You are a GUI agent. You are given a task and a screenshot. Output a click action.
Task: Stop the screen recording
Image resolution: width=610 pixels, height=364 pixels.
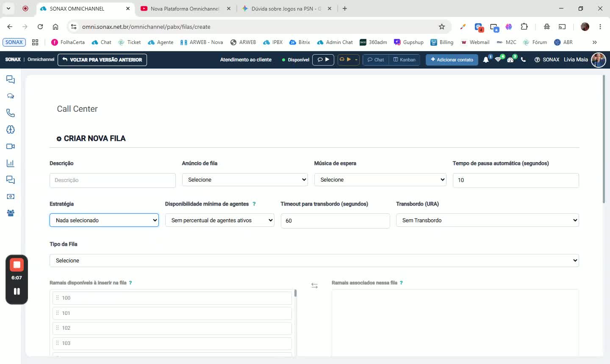click(x=17, y=265)
